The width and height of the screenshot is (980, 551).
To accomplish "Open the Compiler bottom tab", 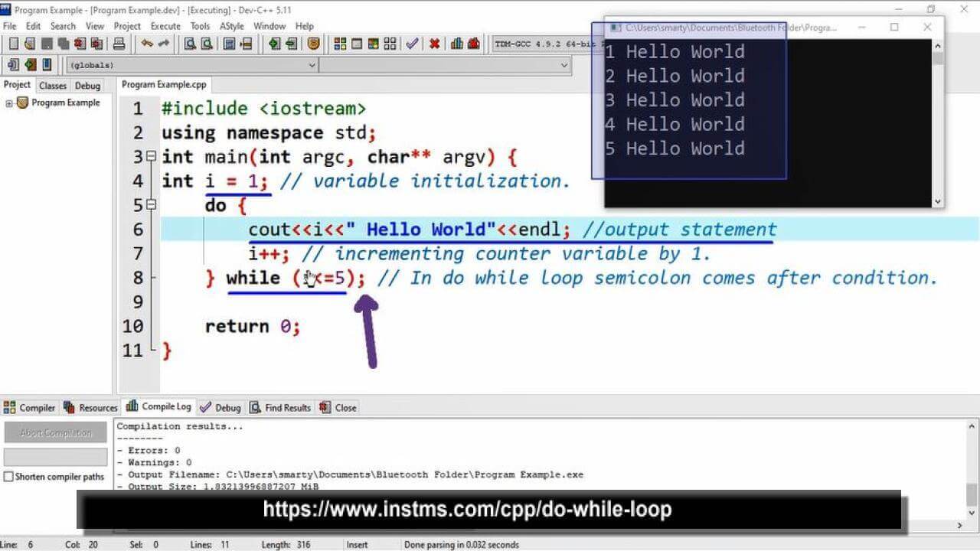I will point(30,408).
